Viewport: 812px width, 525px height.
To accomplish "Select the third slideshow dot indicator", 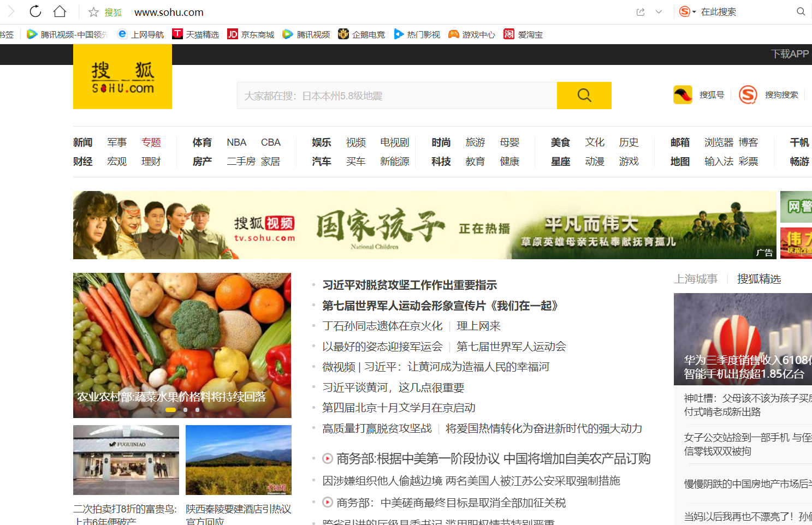I will (x=198, y=410).
